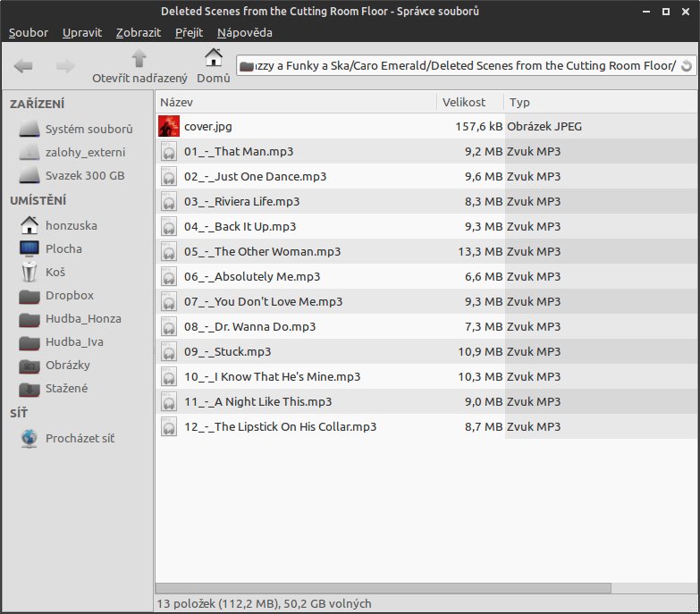Click the Otevřít nadřazený label
Viewport: 700px width, 614px height.
pyautogui.click(x=139, y=78)
